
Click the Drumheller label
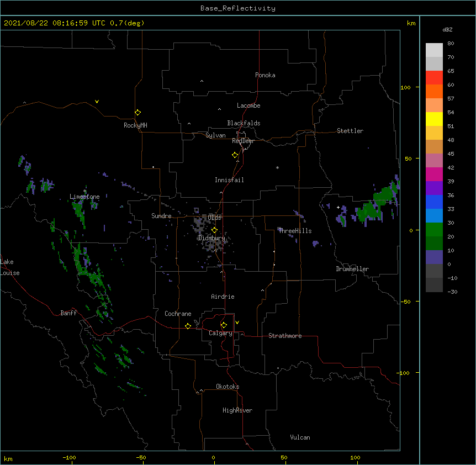(x=352, y=269)
